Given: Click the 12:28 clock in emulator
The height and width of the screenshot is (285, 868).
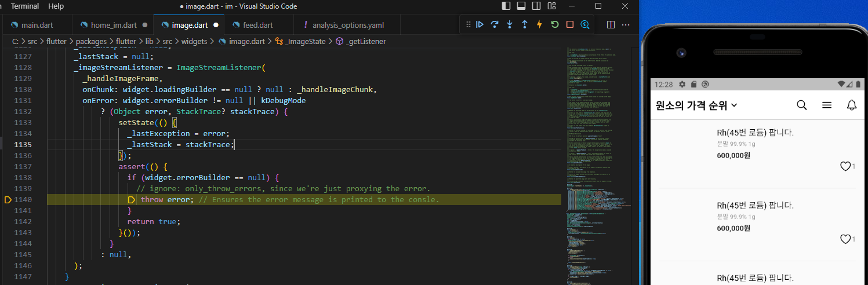Looking at the screenshot, I should (x=663, y=85).
